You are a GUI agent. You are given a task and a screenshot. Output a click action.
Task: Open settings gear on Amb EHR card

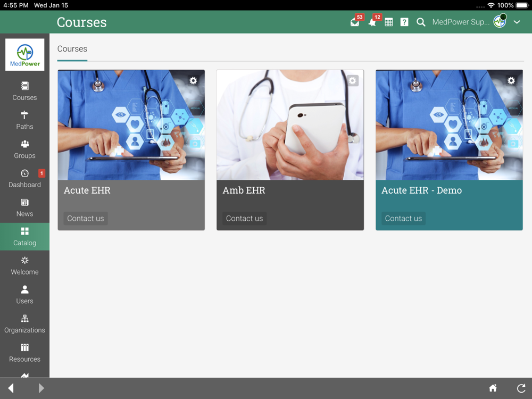tap(353, 80)
